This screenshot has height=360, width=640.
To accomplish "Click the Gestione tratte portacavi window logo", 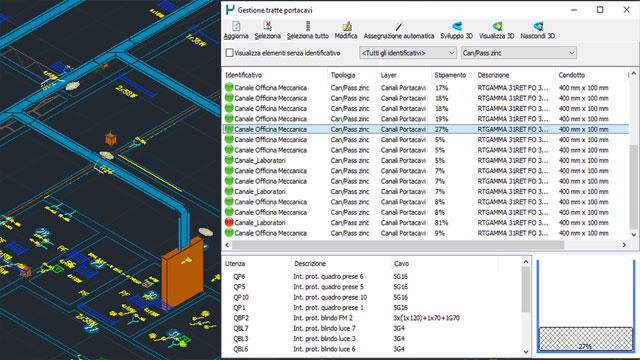I will tap(230, 10).
